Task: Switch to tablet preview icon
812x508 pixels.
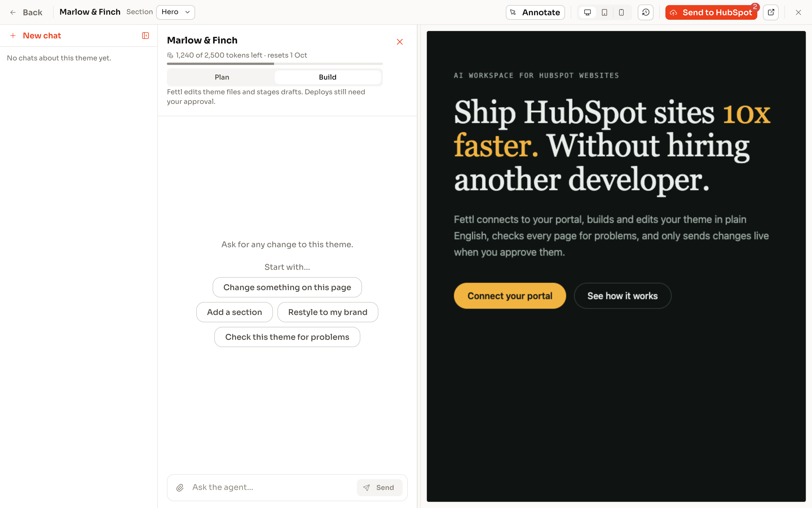Action: [604, 12]
